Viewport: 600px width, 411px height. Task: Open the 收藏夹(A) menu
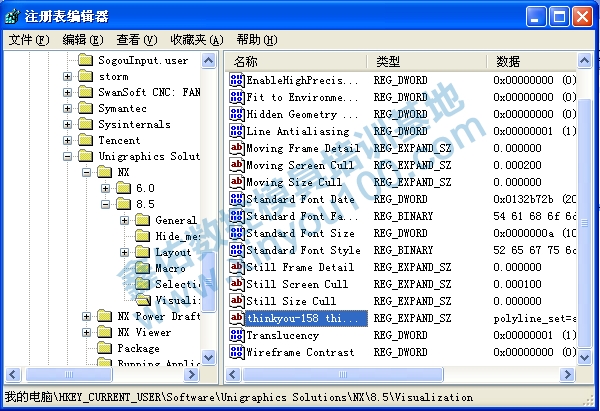click(x=197, y=40)
